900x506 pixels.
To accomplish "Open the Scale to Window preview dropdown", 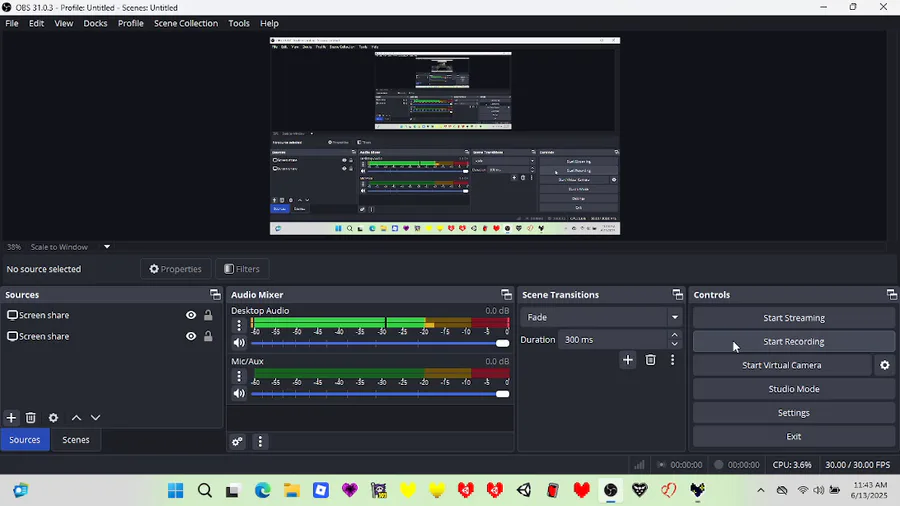I will coord(70,247).
